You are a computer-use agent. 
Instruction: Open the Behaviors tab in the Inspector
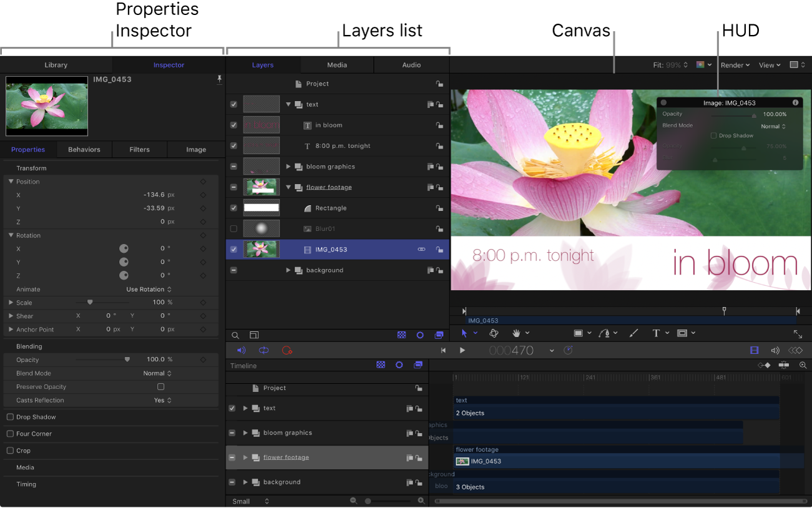click(x=84, y=149)
